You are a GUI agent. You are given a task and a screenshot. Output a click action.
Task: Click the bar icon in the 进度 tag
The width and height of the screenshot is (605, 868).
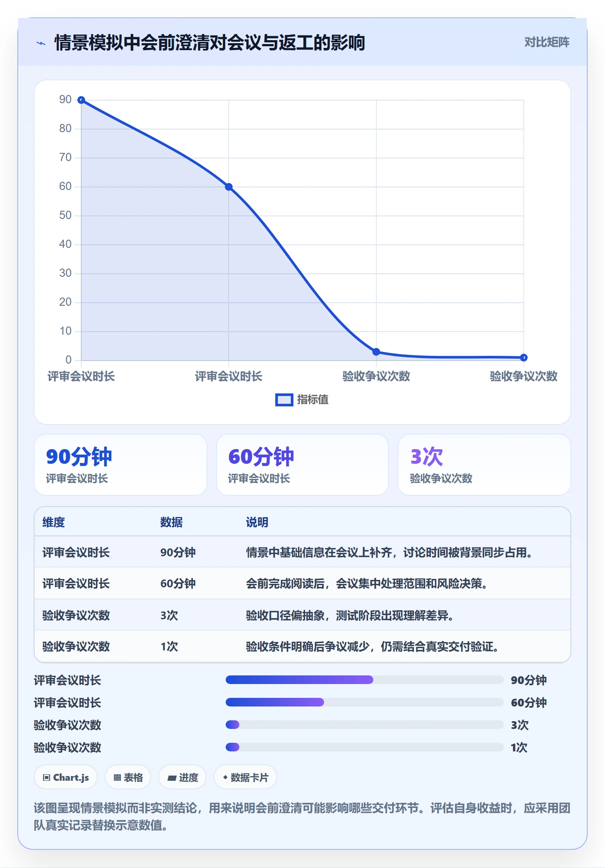[x=172, y=778]
